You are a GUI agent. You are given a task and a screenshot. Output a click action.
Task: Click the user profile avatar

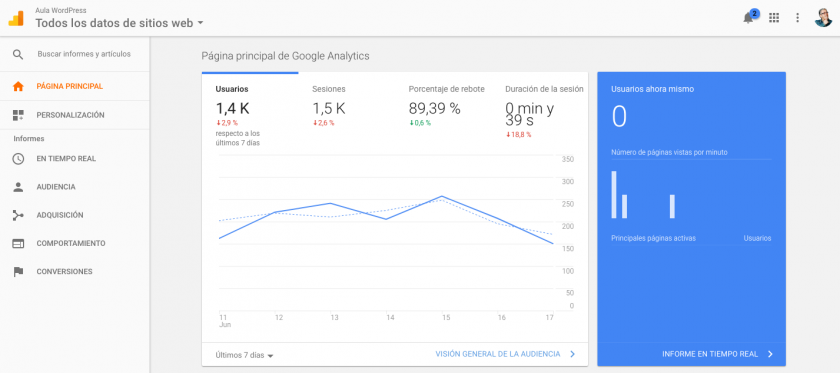point(823,18)
